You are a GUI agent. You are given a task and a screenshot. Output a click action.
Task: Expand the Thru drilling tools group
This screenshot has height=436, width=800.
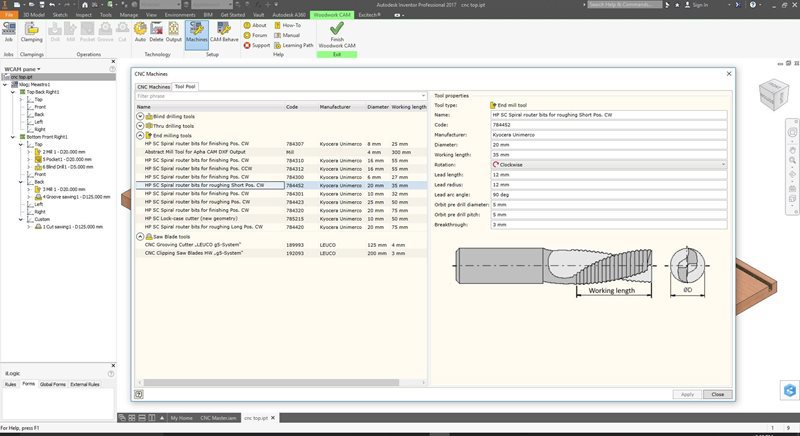140,125
